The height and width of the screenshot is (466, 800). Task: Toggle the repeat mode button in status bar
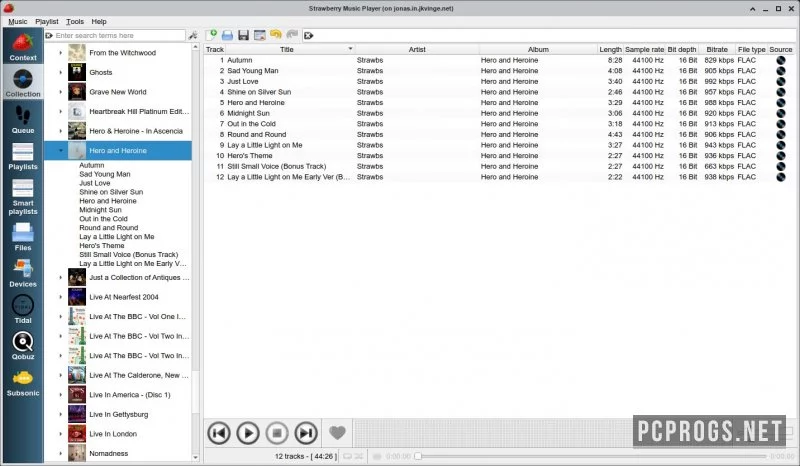[x=347, y=456]
